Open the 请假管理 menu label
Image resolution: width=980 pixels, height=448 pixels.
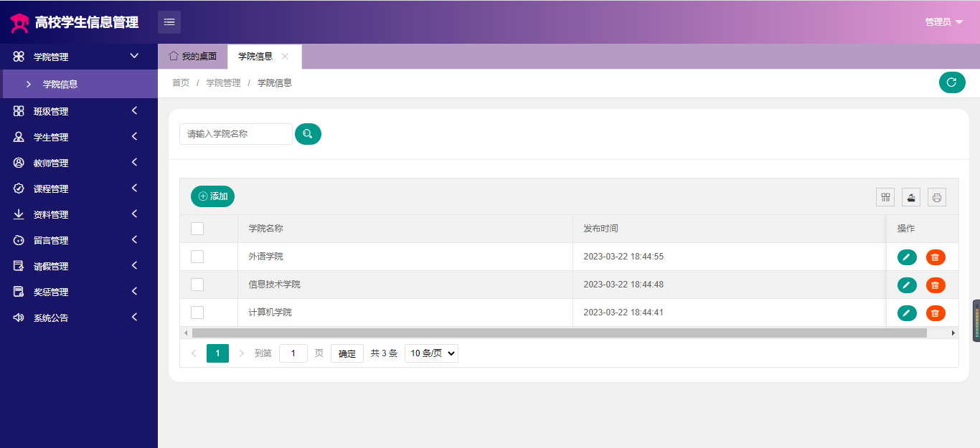coord(51,267)
